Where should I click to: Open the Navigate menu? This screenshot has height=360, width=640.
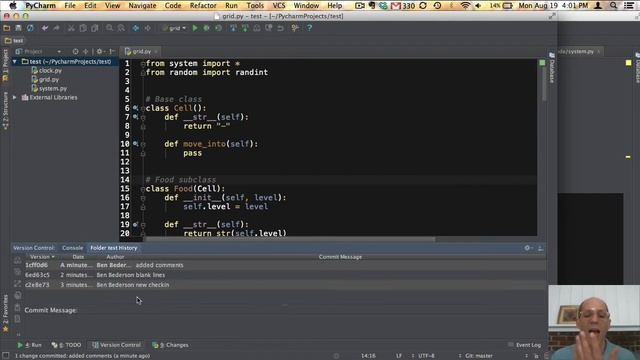(142, 5)
